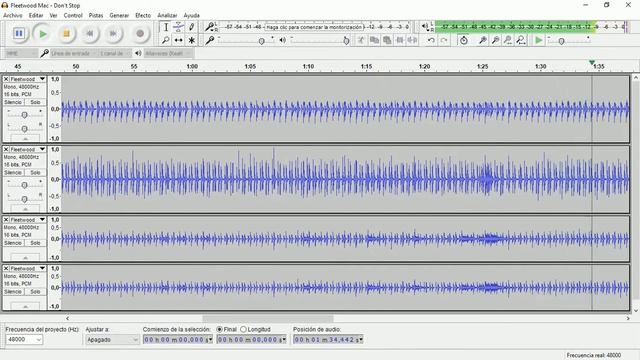Mute the first track with Silencio

pyautogui.click(x=13, y=102)
